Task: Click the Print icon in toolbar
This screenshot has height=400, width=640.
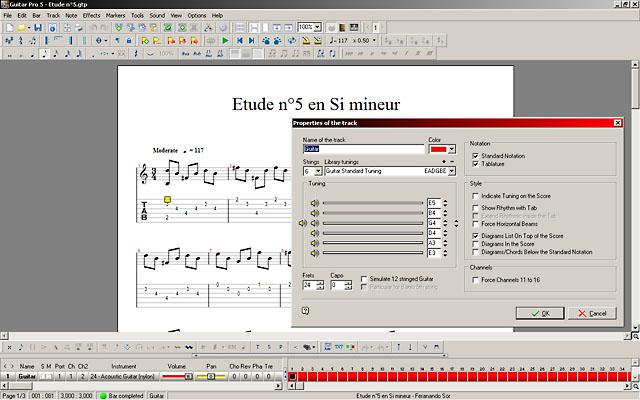Action: point(78,27)
